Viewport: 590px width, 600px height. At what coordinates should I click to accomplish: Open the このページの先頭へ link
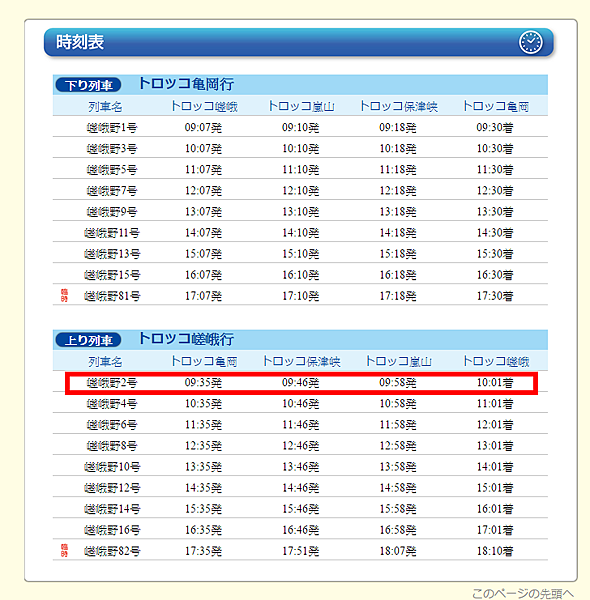click(x=523, y=593)
